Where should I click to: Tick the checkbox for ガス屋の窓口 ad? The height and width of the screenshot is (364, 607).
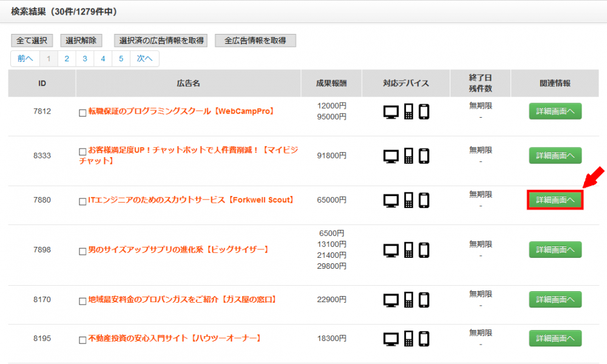83,302
